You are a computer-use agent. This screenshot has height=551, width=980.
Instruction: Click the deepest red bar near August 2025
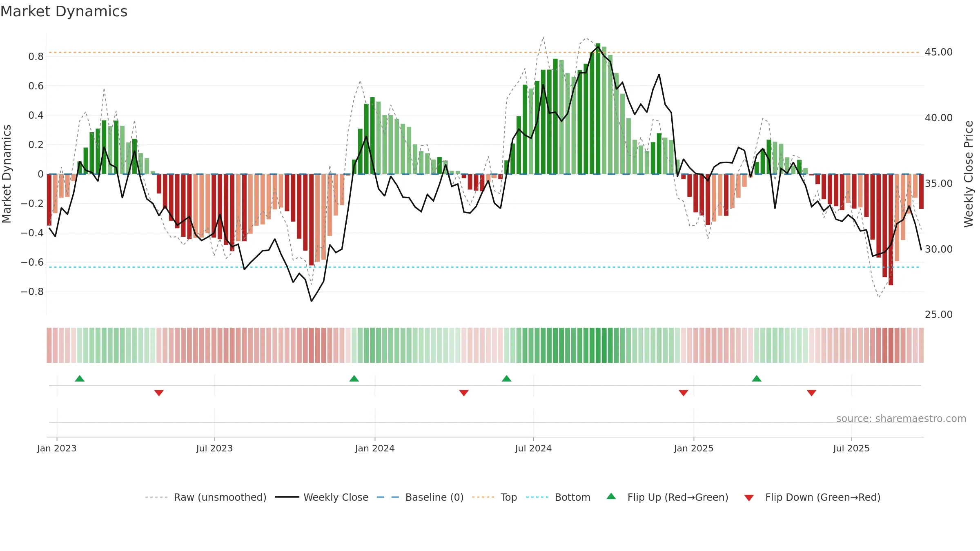[891, 230]
